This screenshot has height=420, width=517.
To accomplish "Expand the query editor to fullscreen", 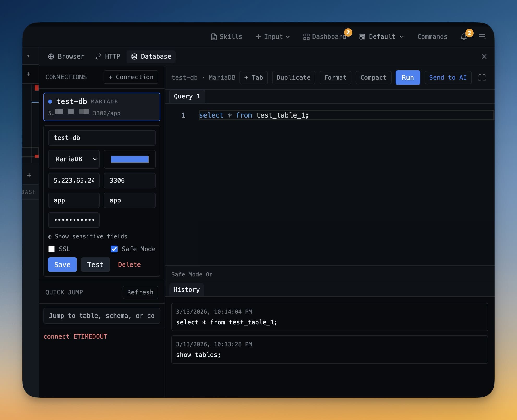I will pyautogui.click(x=482, y=77).
